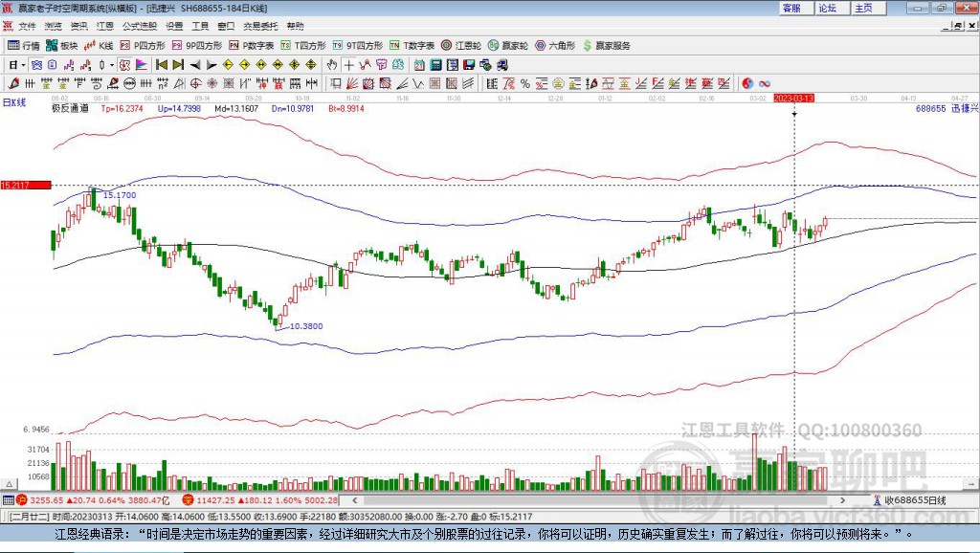Viewport: 980px width, 553px height.
Task: Open the 9T四方形 tool
Action: 358,46
